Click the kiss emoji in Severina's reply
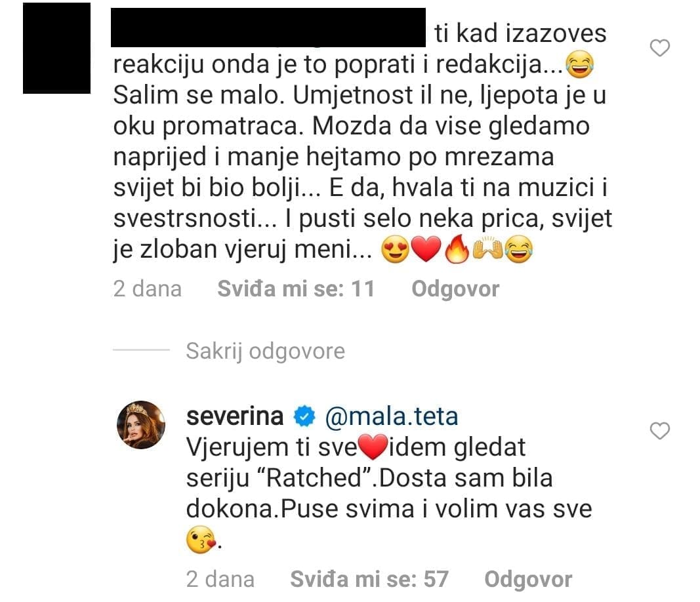This screenshot has height=602, width=700. pos(201,540)
